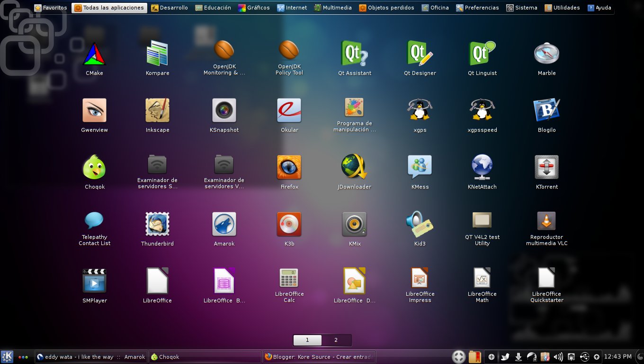
Task: Open Objetos perdidos category
Action: point(386,8)
